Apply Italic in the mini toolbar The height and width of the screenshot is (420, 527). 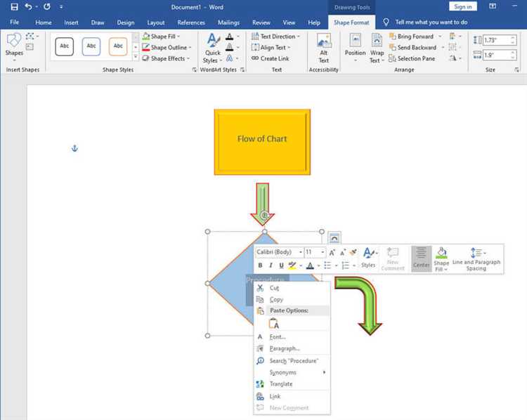[x=271, y=265]
